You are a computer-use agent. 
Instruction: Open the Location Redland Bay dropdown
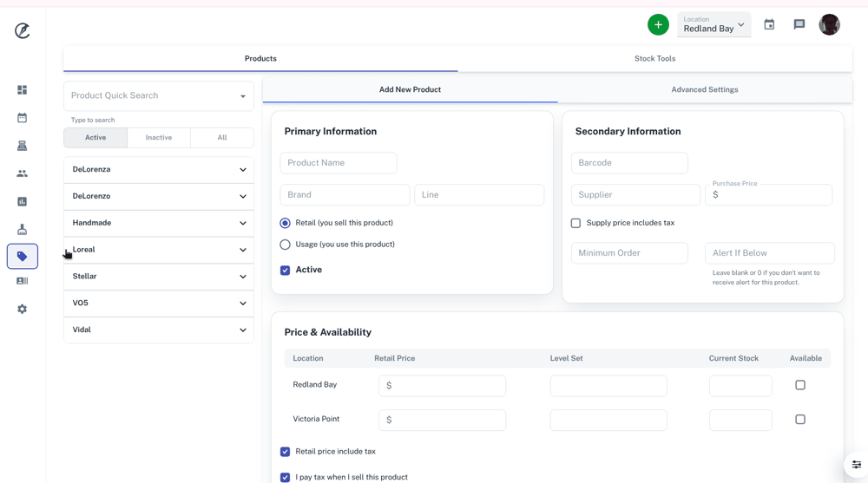[713, 25]
